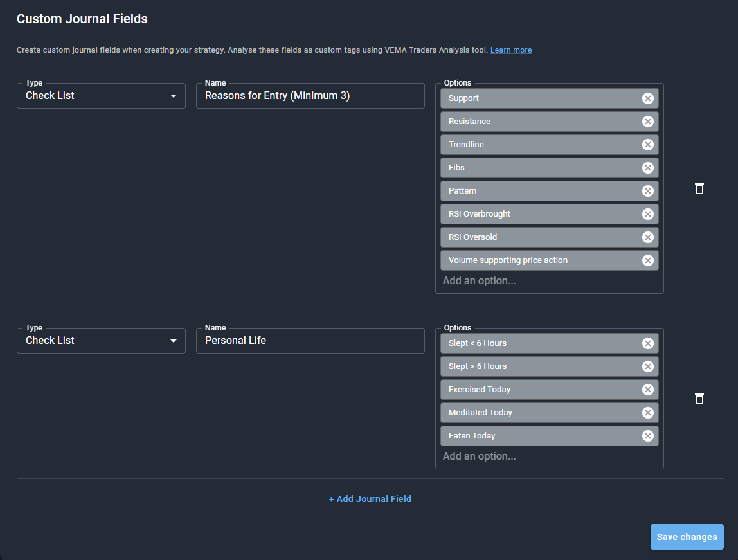
Task: Open the Learn more link
Action: pyautogui.click(x=511, y=50)
